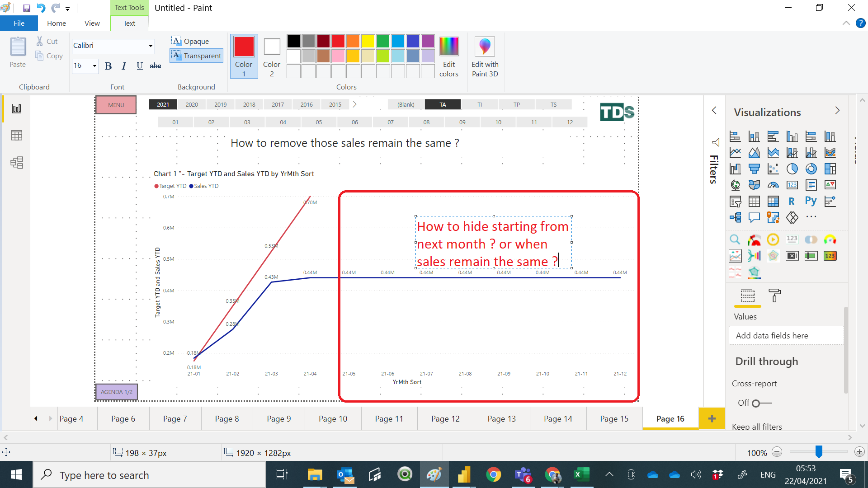Click the Data view table icon
This screenshot has width=868, height=488.
(x=17, y=136)
